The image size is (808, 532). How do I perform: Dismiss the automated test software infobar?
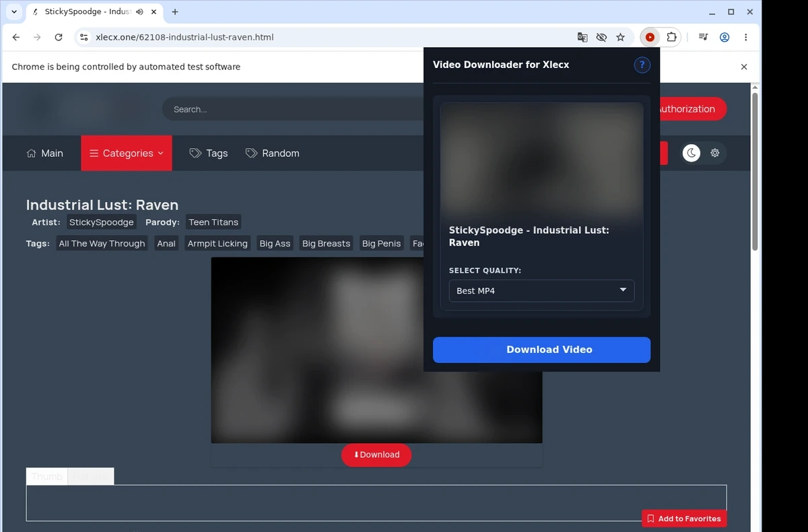[x=744, y=67]
